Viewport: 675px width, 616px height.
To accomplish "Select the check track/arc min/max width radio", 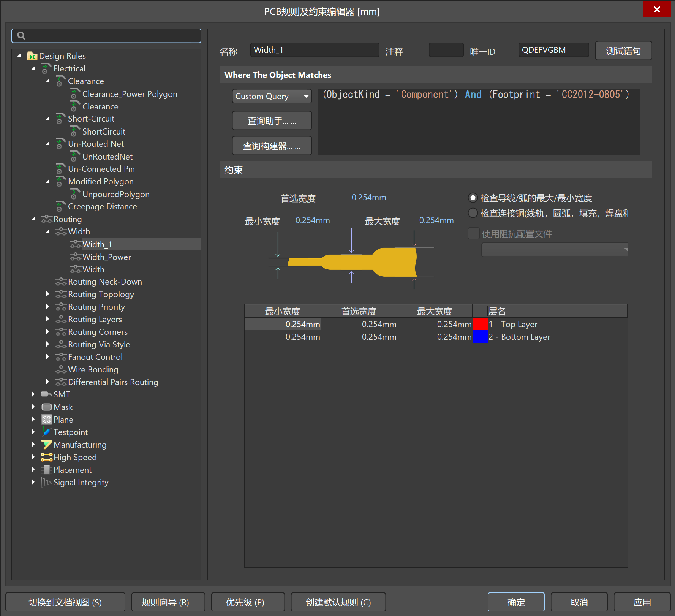I will pyautogui.click(x=473, y=198).
